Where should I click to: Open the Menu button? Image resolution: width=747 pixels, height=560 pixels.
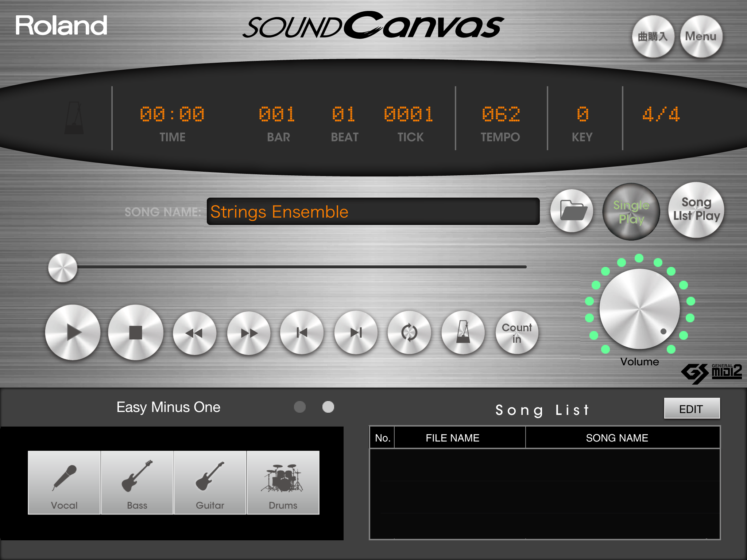coord(701,36)
